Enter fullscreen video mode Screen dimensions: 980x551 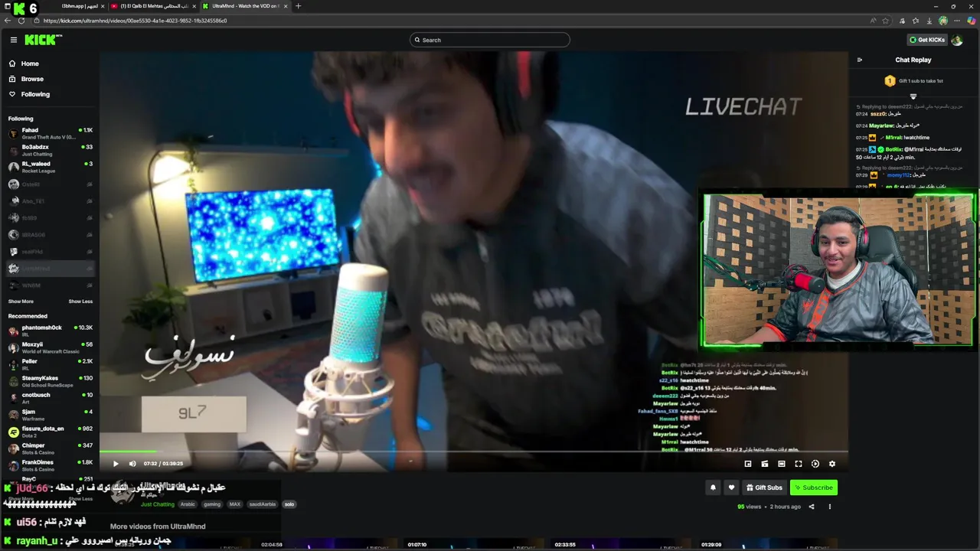click(x=799, y=464)
